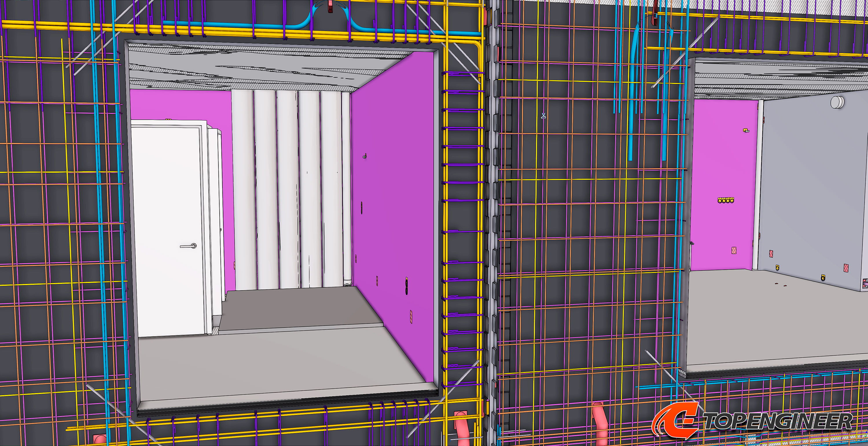Click the door handle on the white door
Image resolution: width=868 pixels, height=446 pixels.
tap(189, 246)
